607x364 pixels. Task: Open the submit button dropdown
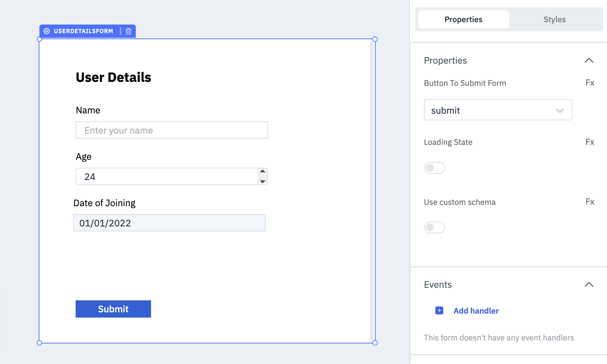tap(498, 110)
